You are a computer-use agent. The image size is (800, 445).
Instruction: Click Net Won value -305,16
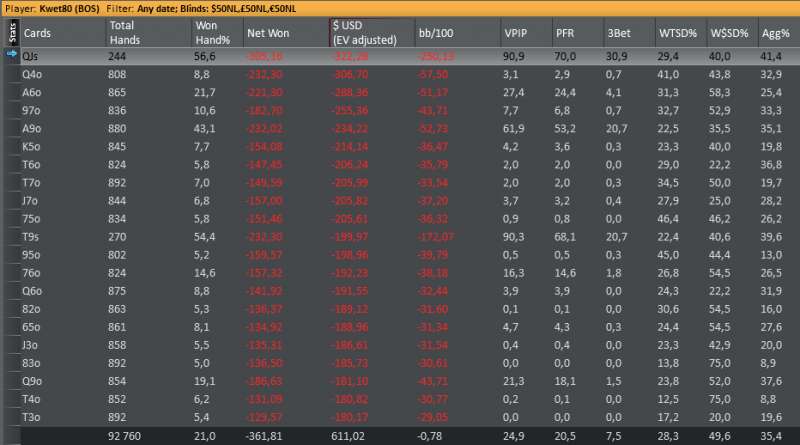coord(264,57)
